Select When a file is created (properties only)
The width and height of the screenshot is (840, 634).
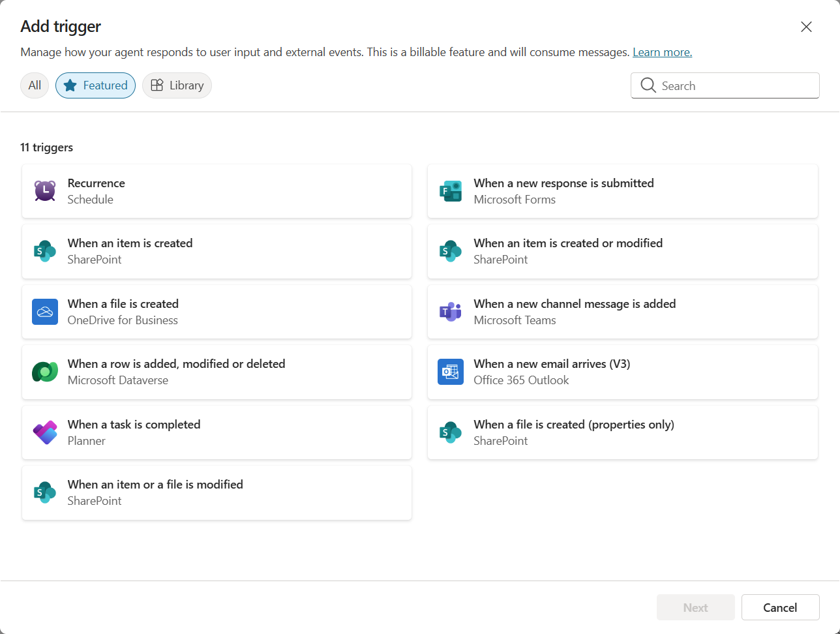(622, 432)
